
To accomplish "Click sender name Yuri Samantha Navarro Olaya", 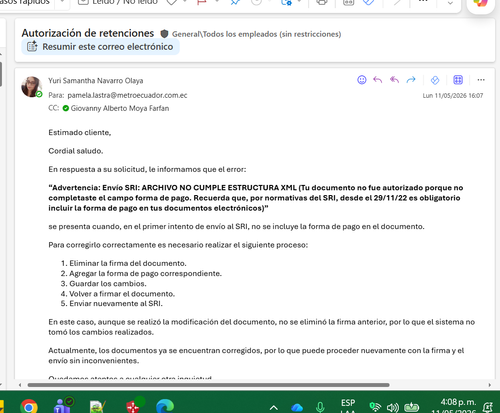I will (x=96, y=81).
